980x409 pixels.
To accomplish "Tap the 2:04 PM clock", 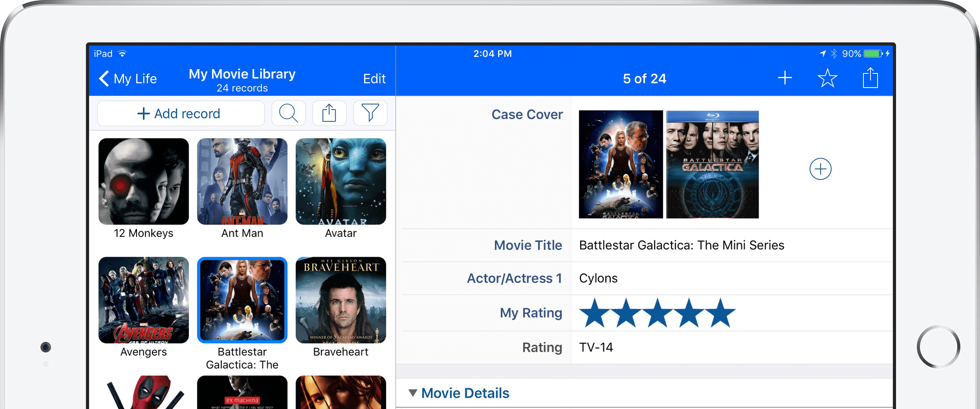I will coord(493,53).
